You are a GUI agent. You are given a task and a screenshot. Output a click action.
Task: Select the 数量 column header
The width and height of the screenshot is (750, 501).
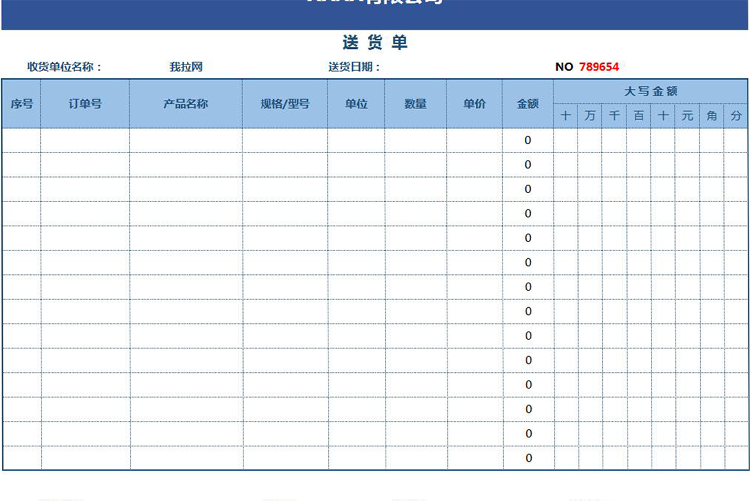(416, 104)
